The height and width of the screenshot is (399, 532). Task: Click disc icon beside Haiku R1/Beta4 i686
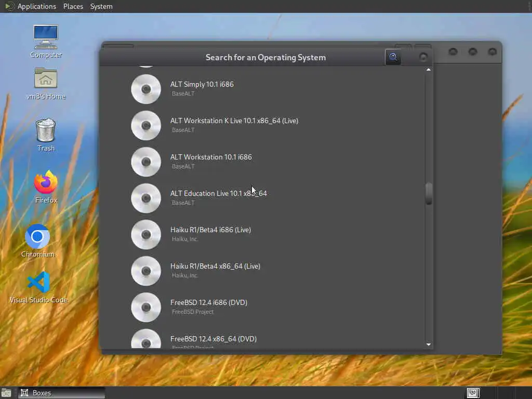(146, 234)
